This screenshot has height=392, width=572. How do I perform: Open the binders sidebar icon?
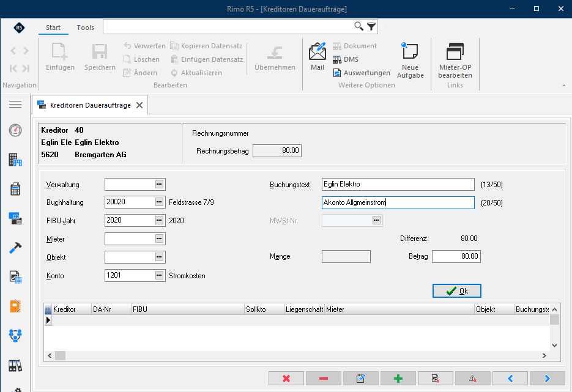coord(15,365)
